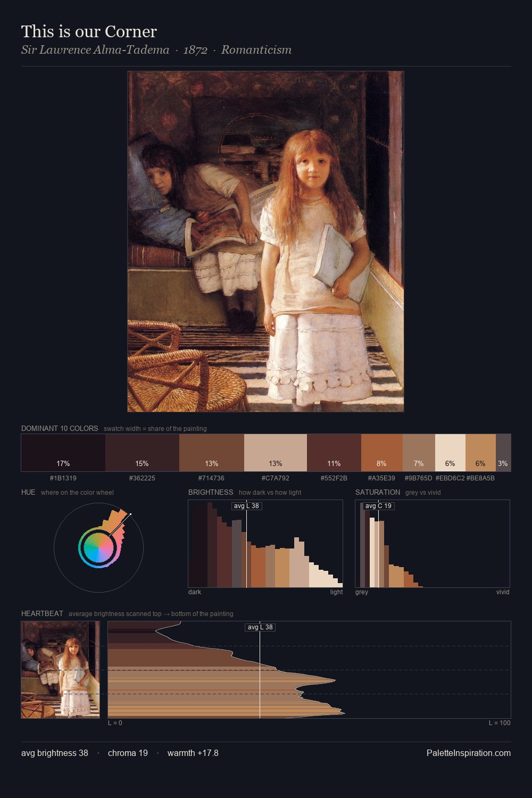This screenshot has width=532, height=798.
Task: Select the 6% cream swatch above #EBD6C2
Action: click(x=450, y=453)
